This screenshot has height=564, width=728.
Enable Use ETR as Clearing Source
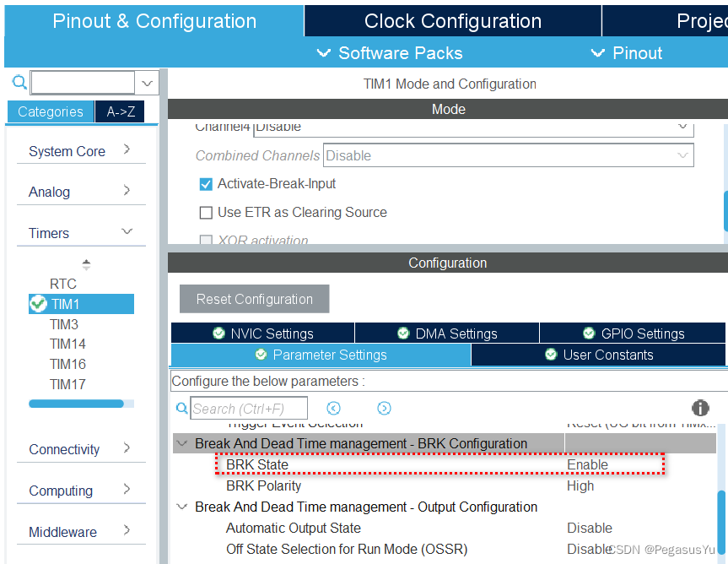point(206,213)
